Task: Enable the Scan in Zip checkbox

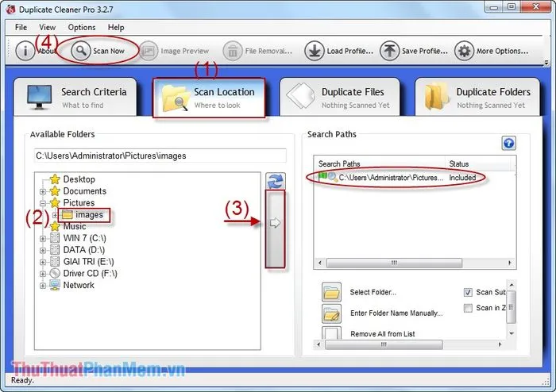Action: 467,308
